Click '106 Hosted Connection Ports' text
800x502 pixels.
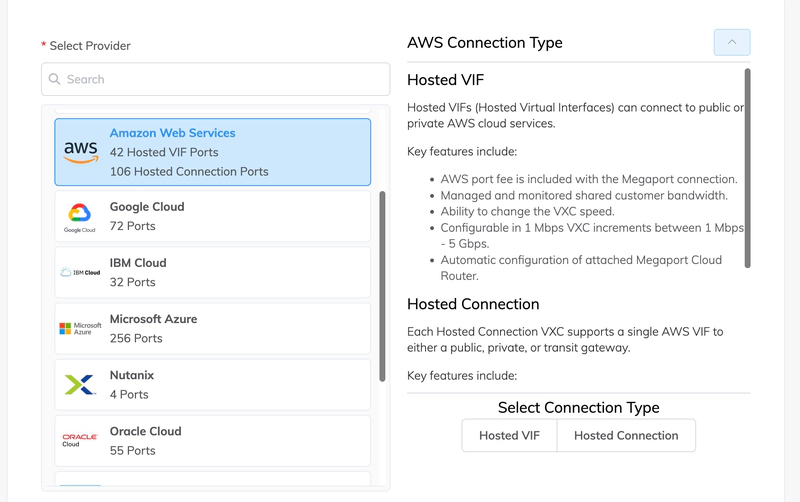coord(189,171)
